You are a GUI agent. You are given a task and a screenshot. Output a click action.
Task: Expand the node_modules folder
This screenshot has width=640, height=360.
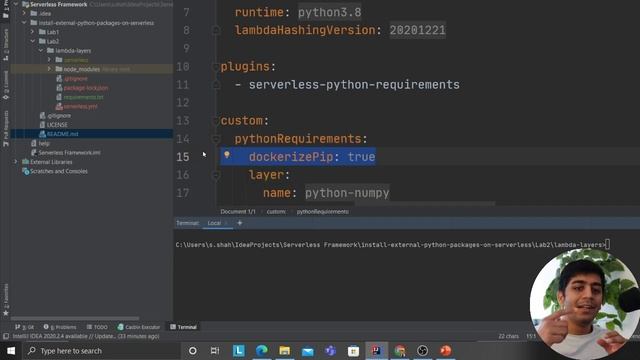pos(49,69)
